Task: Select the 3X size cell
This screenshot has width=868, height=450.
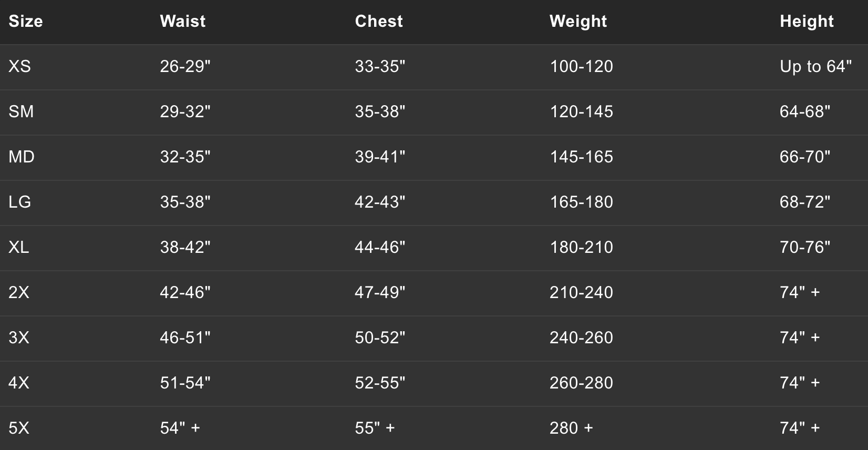Action: [19, 338]
